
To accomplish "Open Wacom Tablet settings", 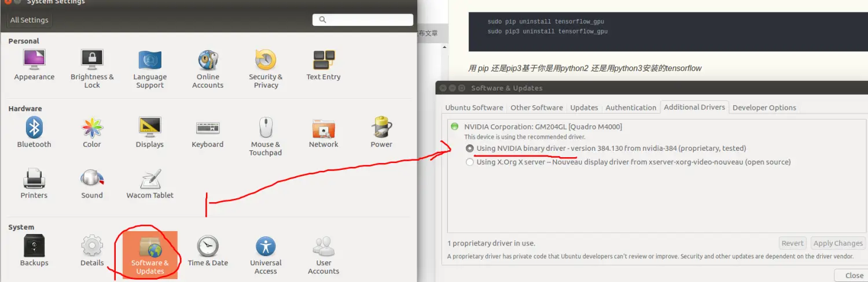I will 150,184.
